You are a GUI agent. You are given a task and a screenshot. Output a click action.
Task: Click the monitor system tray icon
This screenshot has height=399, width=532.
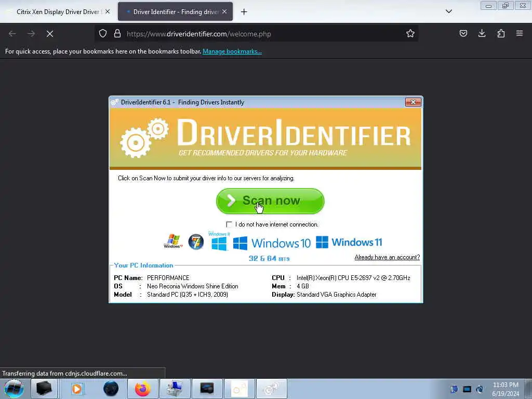[x=467, y=389]
